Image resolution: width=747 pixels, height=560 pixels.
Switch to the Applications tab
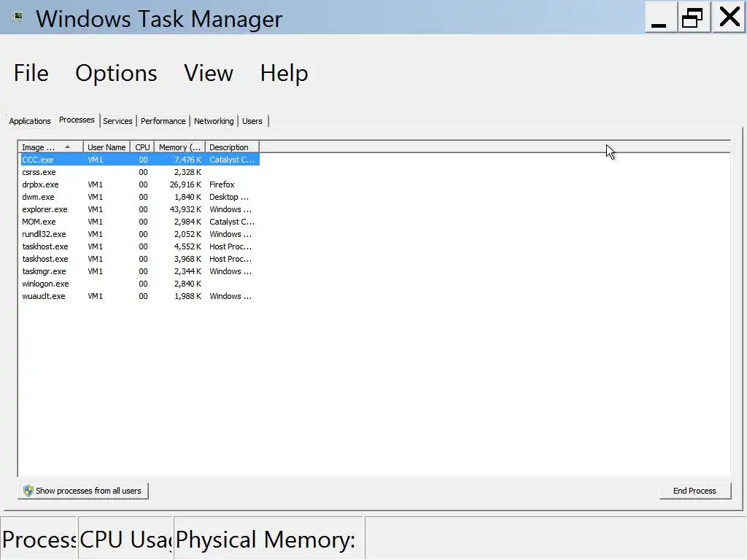(29, 121)
